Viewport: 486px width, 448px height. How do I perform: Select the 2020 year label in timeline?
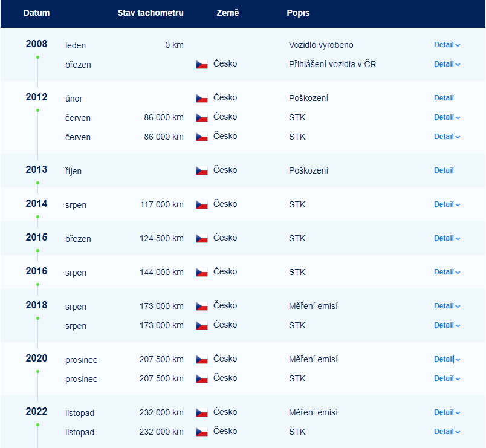37,358
